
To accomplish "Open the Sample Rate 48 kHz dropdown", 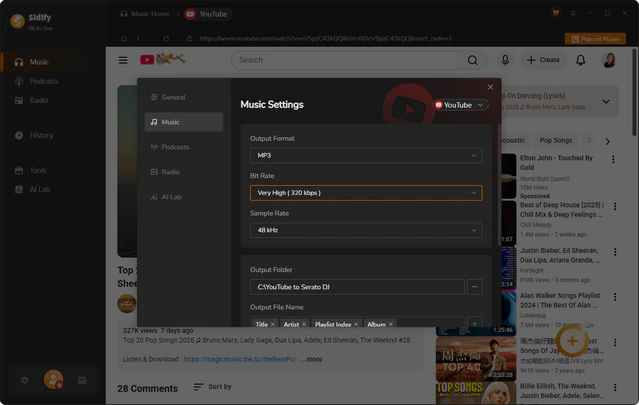I will [x=366, y=231].
